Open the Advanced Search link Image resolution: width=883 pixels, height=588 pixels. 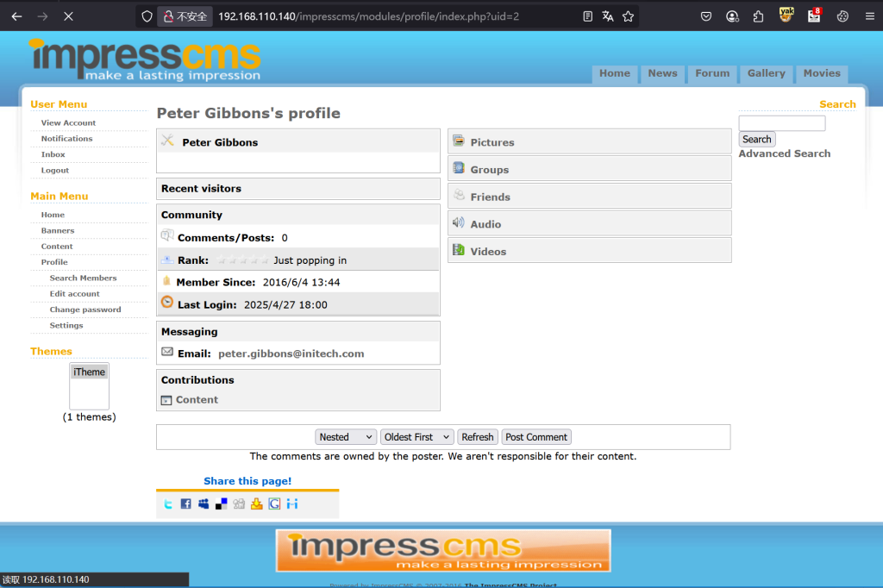[784, 153]
